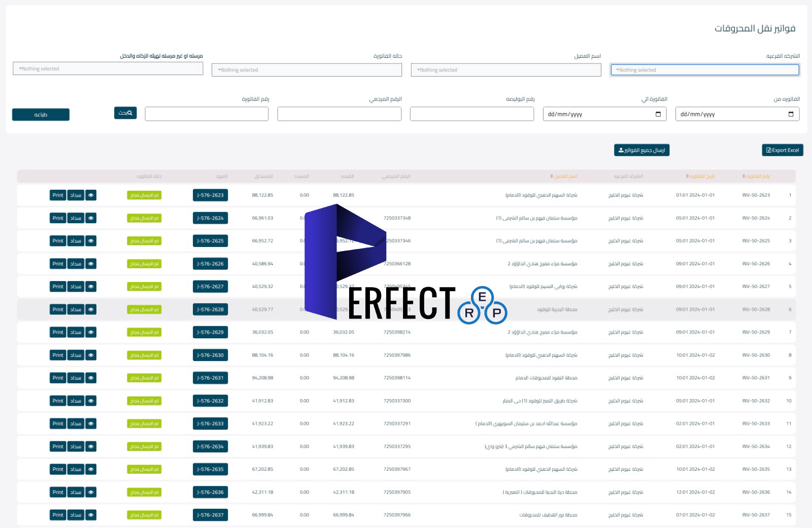View invoice INV-50-2627 via eye icon
812x528 pixels.
point(91,287)
